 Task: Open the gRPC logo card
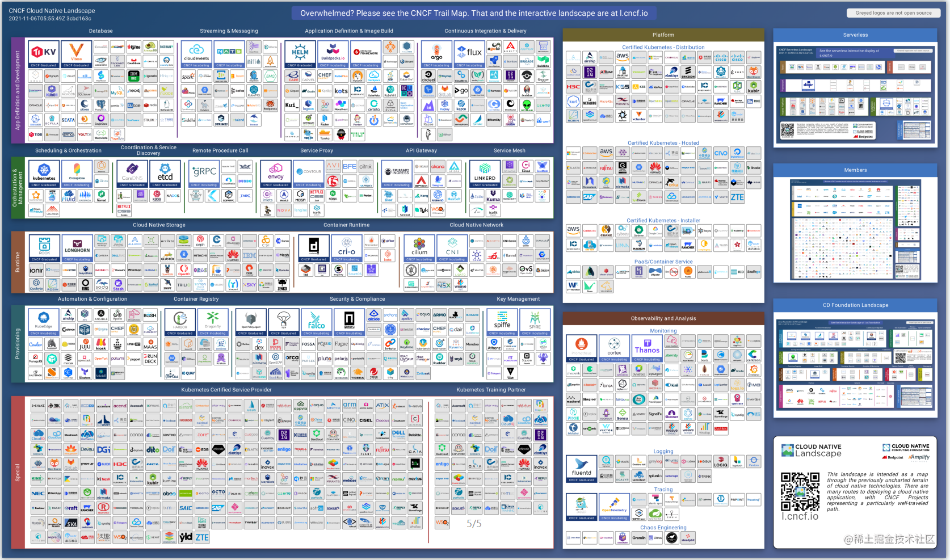[x=204, y=174]
